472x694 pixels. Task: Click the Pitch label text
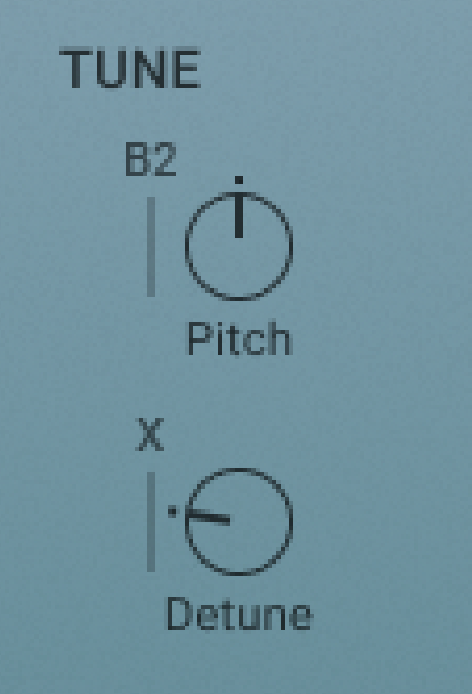(240, 338)
